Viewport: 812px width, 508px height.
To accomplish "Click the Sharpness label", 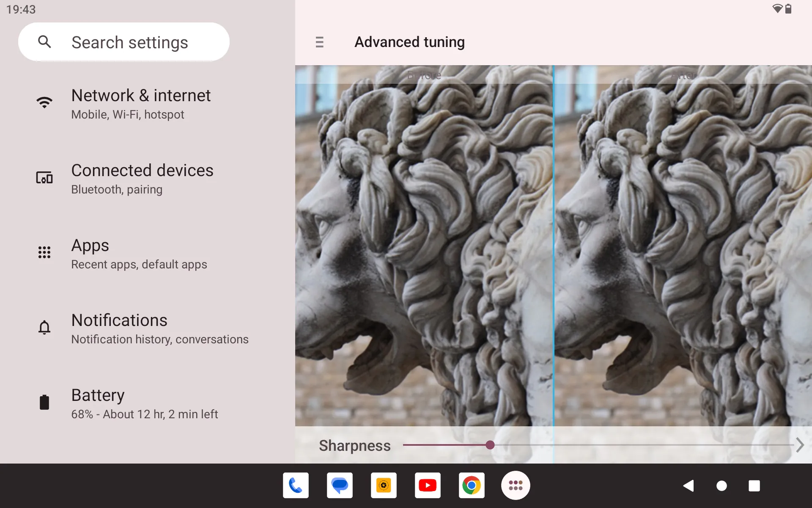I will [355, 446].
